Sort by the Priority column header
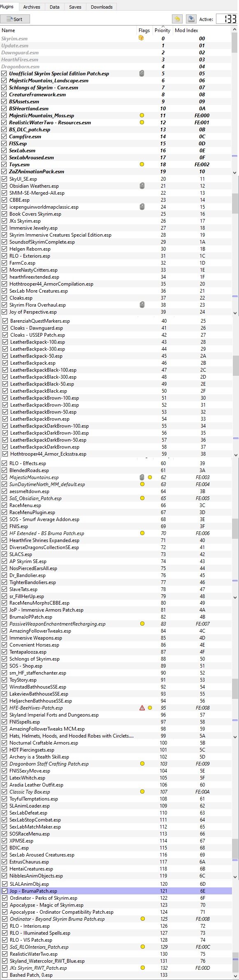The height and width of the screenshot is (980, 239). click(162, 30)
